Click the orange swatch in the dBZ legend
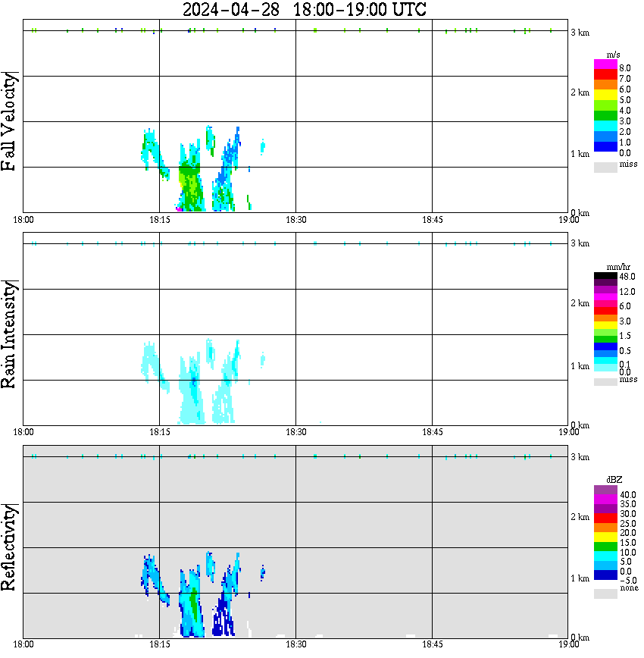This screenshot has width=644, height=658. pos(605,528)
